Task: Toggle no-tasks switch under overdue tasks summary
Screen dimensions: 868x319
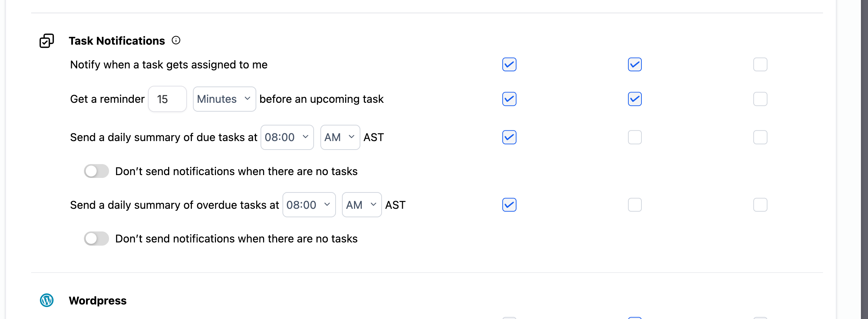Action: pyautogui.click(x=96, y=239)
